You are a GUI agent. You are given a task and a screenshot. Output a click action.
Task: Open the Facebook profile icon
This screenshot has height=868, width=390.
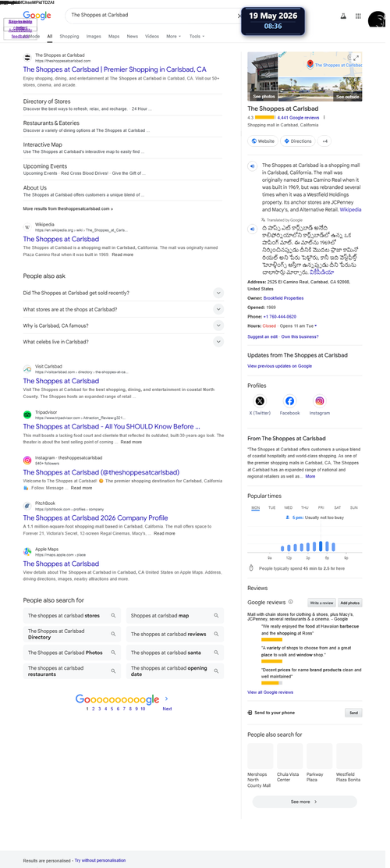pos(290,400)
